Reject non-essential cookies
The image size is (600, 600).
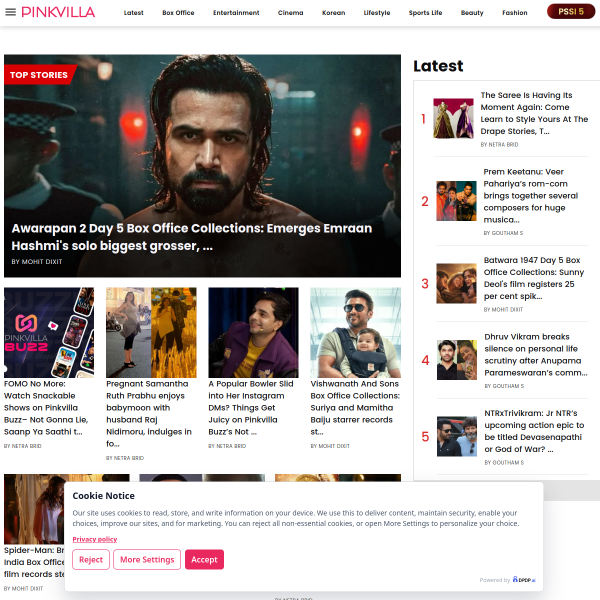(91, 559)
